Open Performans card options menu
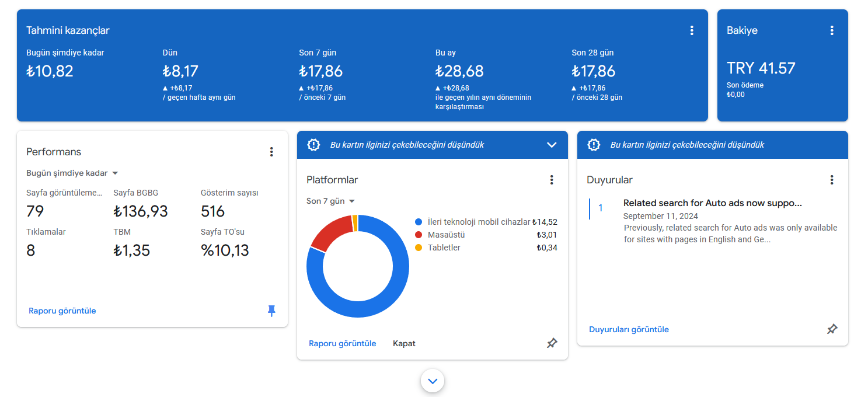Viewport: 868px width, 397px height. [x=271, y=152]
